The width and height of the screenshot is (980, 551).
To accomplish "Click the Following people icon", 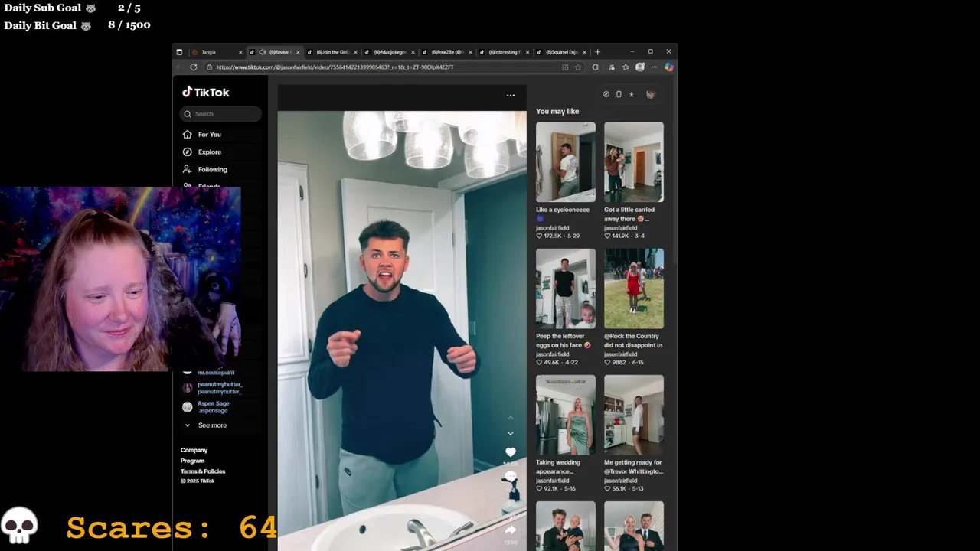I will point(187,170).
